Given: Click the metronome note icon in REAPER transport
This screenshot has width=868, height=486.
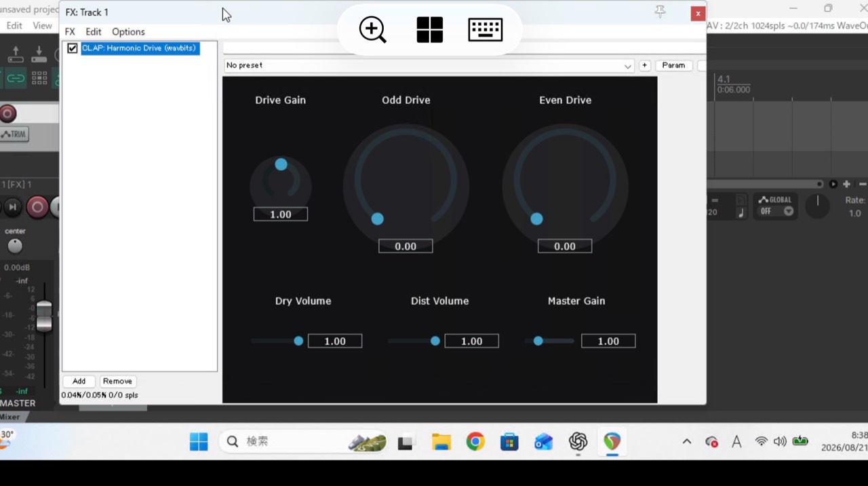Looking at the screenshot, I should (x=741, y=212).
